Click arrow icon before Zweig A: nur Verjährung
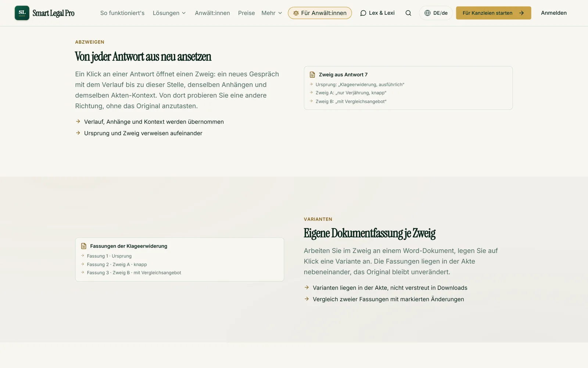This screenshot has width=588, height=368. (x=311, y=92)
